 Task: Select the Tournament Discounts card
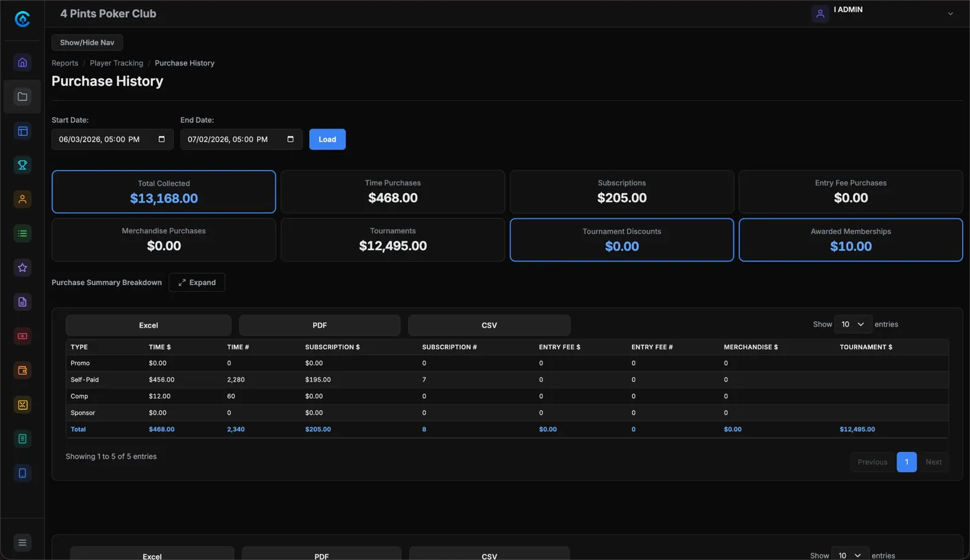(622, 240)
